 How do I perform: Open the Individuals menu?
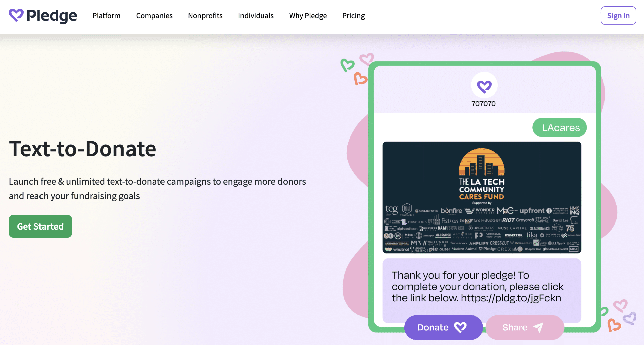256,16
